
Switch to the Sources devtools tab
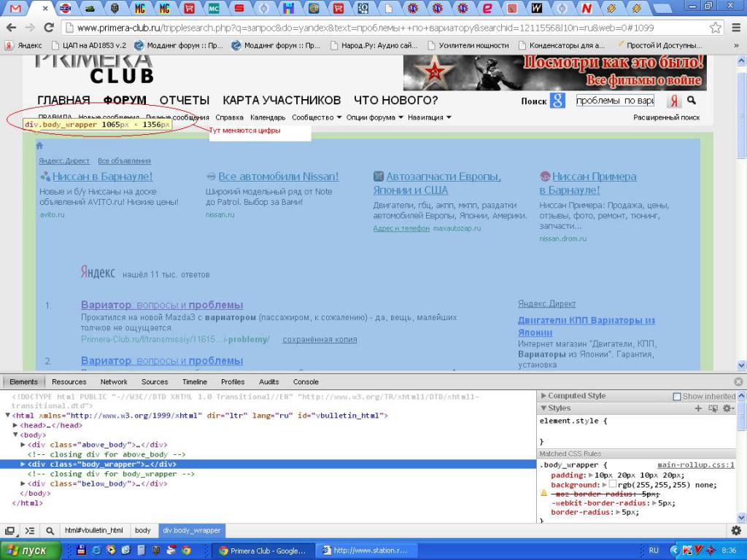(155, 382)
